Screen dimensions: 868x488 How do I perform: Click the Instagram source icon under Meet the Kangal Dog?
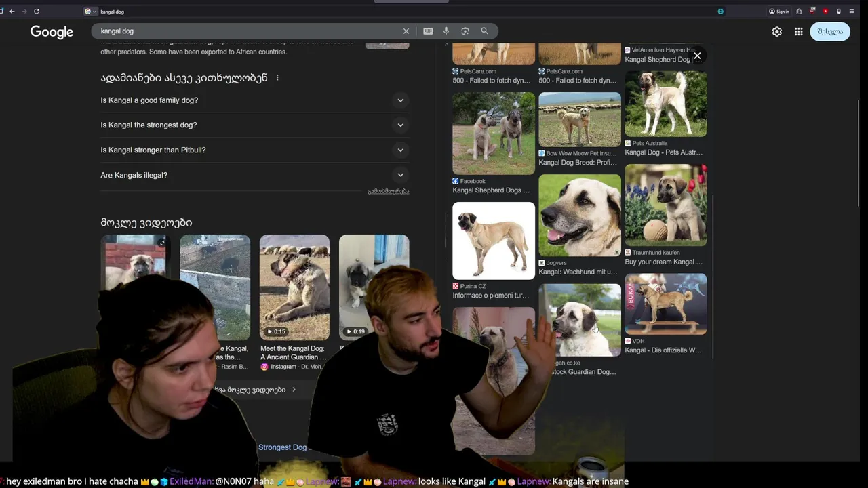[264, 367]
